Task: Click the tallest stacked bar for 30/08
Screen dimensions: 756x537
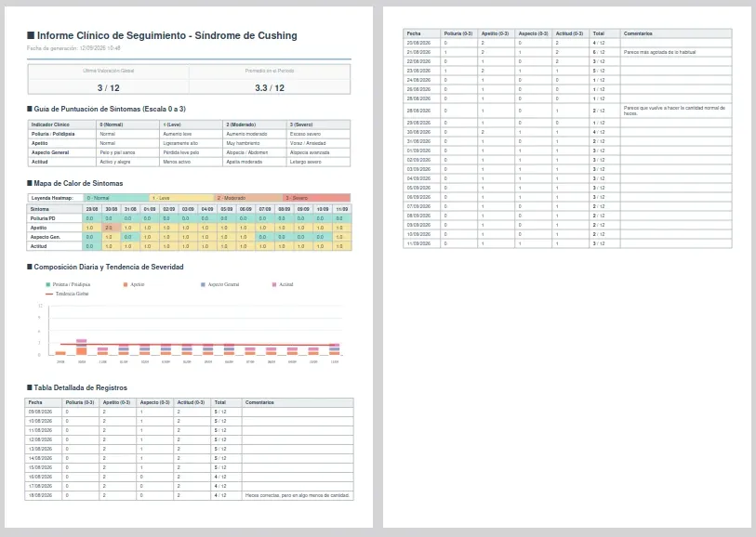Action: pos(82,347)
